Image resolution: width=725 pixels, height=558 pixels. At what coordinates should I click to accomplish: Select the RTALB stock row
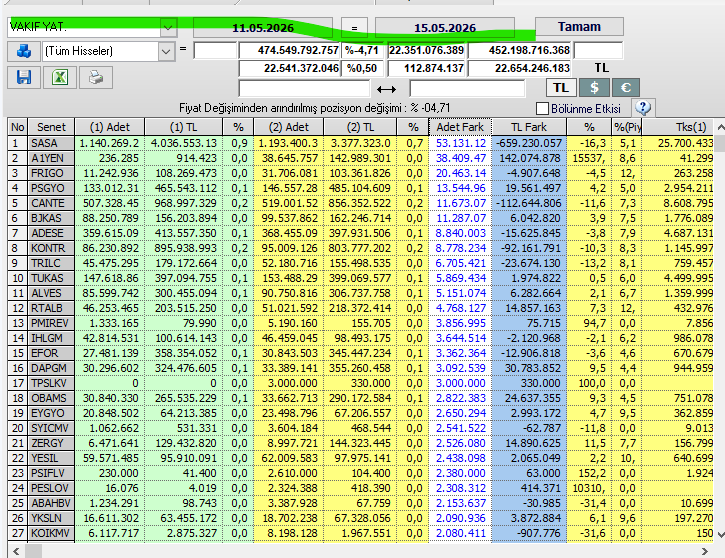[x=361, y=308]
